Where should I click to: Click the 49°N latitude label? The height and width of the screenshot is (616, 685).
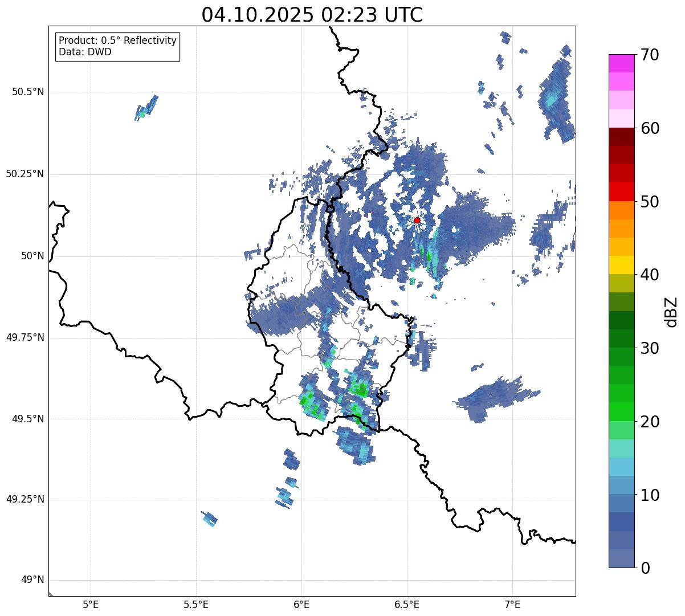(x=32, y=580)
